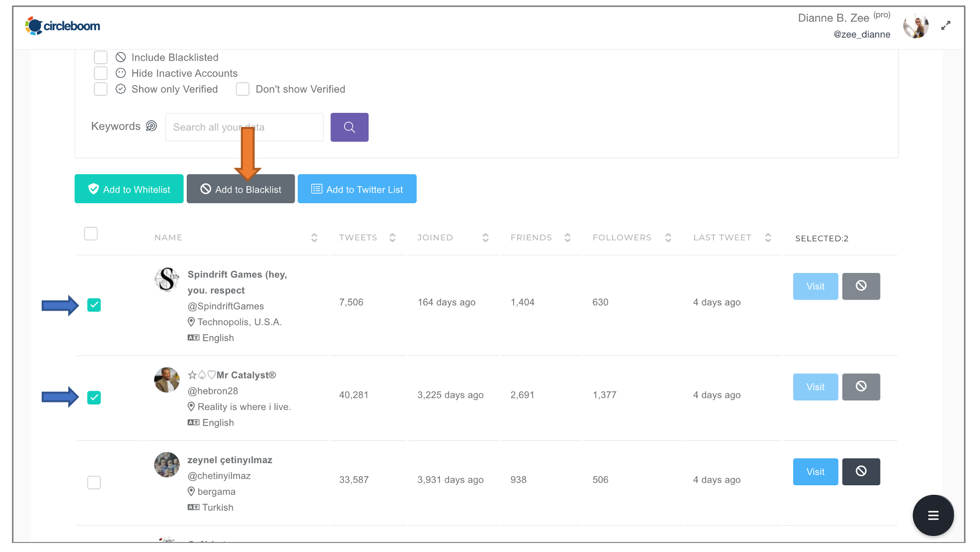Uncheck the Mr Catalyst row checkbox
Viewport: 980px width, 552px height.
tap(94, 398)
